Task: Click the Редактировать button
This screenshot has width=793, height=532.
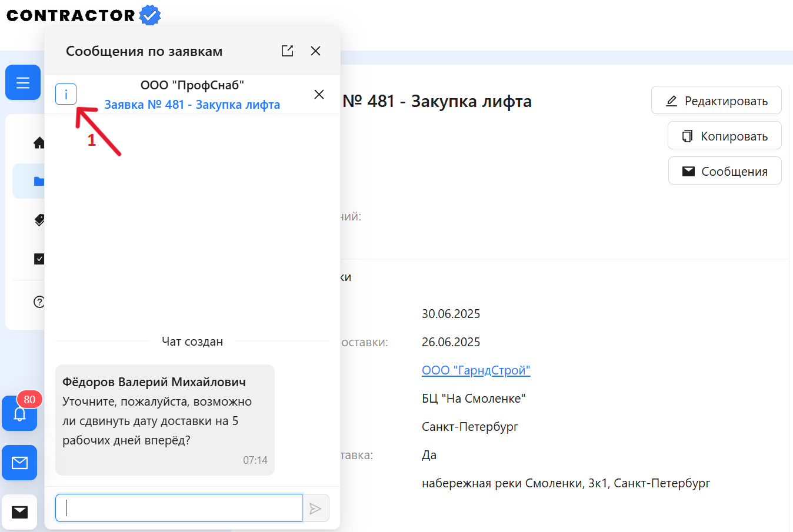Action: pos(716,101)
